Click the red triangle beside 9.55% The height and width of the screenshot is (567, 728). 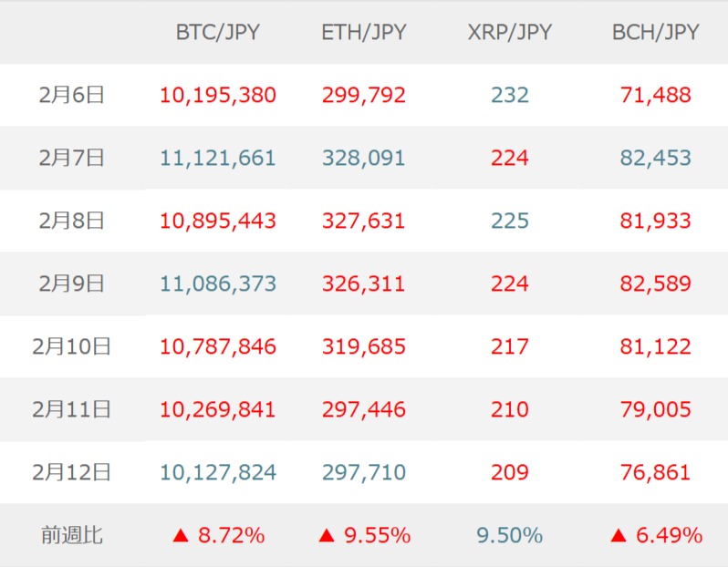click(327, 536)
